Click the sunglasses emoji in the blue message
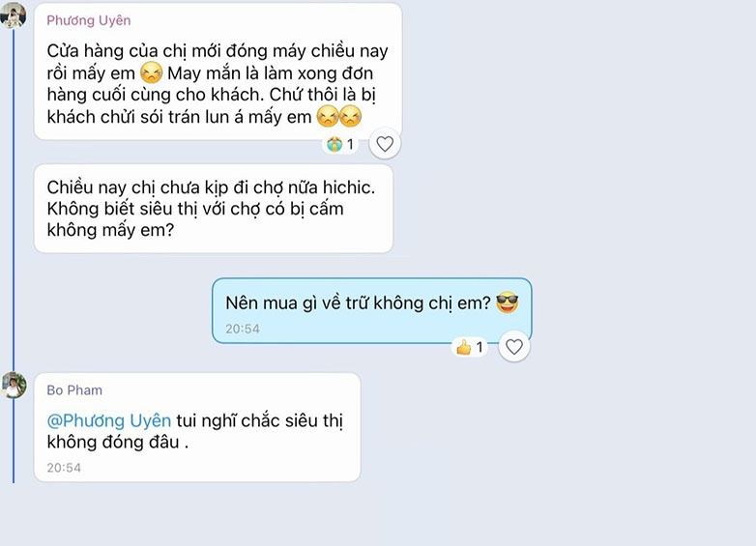 point(507,302)
